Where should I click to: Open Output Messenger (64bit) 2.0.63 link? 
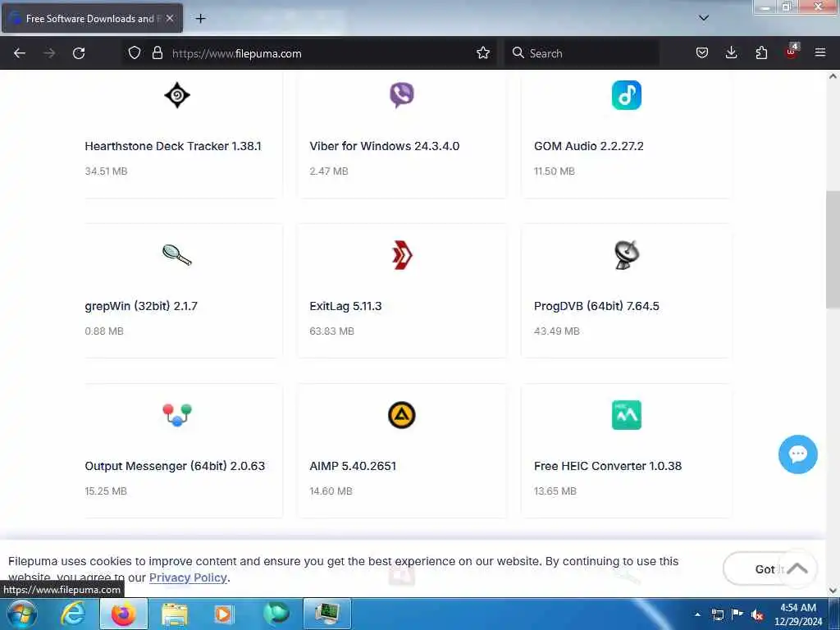[175, 466]
